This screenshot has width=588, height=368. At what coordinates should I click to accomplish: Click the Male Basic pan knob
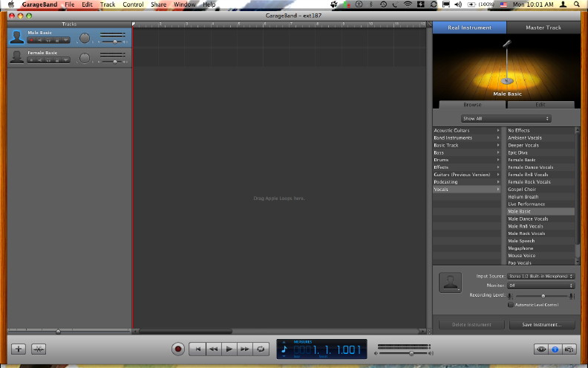point(85,38)
